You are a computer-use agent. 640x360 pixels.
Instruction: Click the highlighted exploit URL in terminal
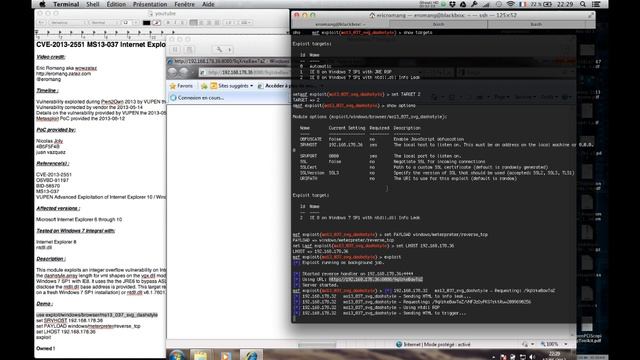(x=376, y=280)
